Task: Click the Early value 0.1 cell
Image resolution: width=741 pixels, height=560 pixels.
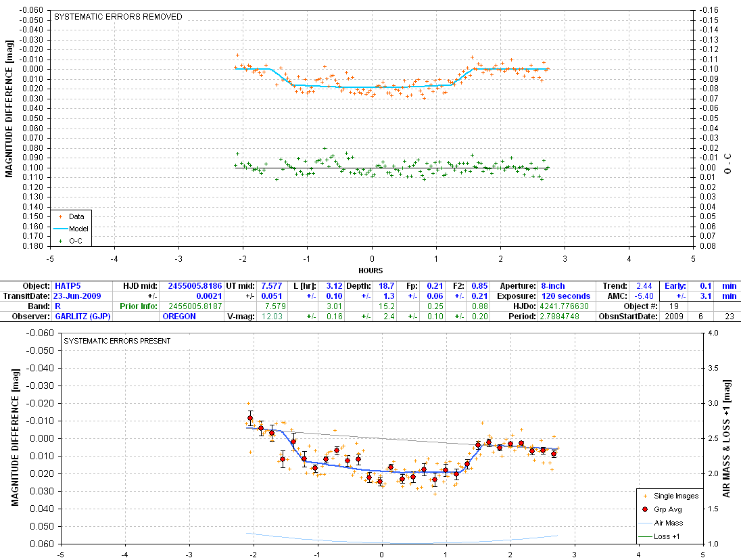Action: tap(706, 286)
